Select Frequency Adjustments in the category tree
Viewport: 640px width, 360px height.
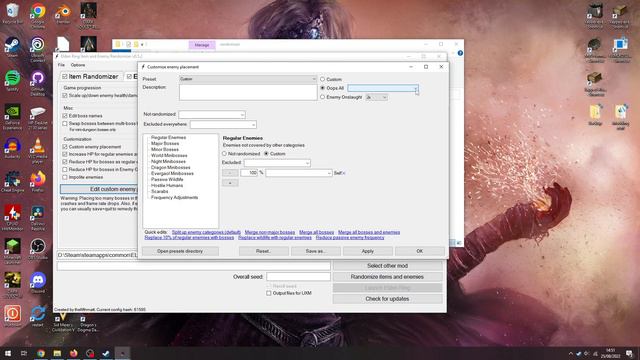[174, 197]
